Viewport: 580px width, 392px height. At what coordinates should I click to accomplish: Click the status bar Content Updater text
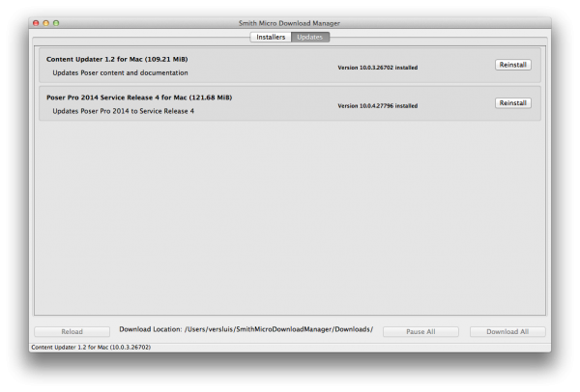point(91,348)
